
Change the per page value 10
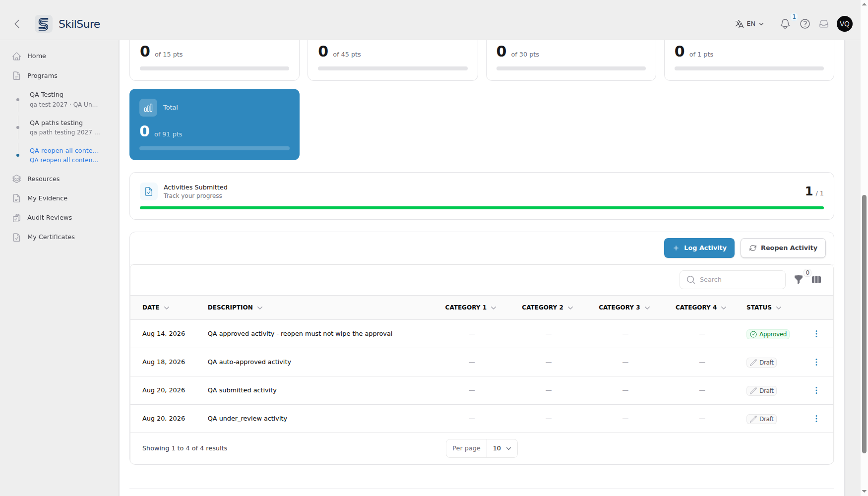[x=502, y=448]
